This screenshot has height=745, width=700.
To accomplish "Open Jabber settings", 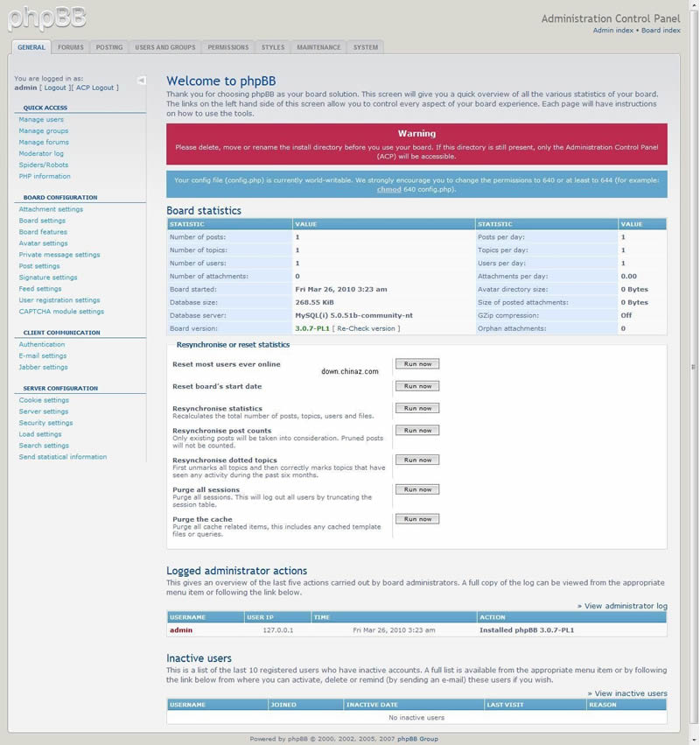I will (x=43, y=368).
